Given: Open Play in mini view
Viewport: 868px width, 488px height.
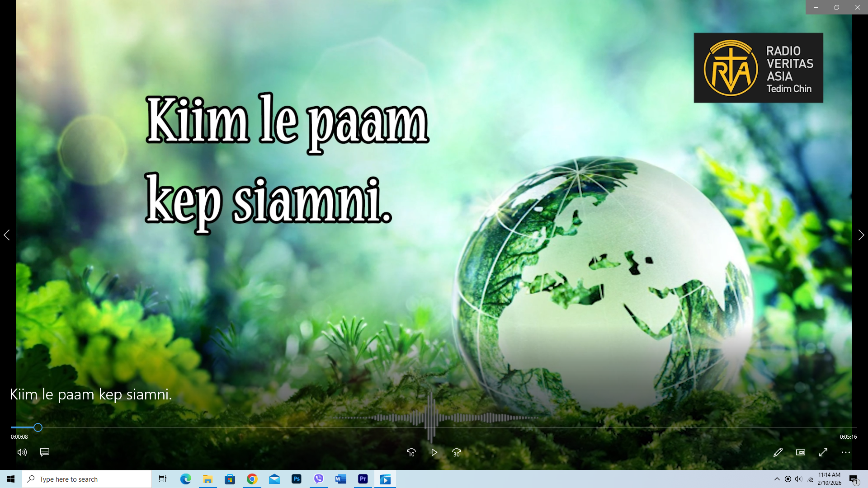Looking at the screenshot, I should [800, 452].
